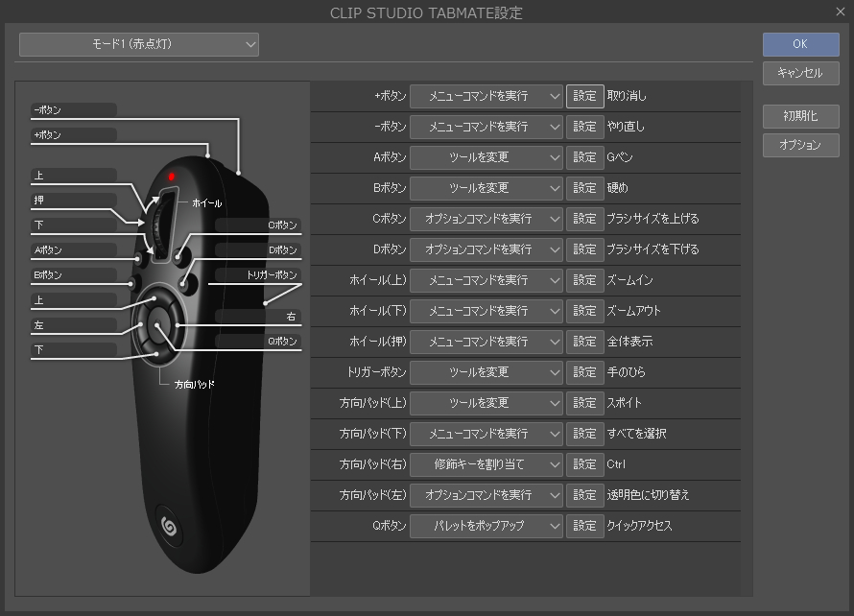Select the Qボタン label in device diagram
Image resolution: width=854 pixels, height=616 pixels.
coord(258,342)
